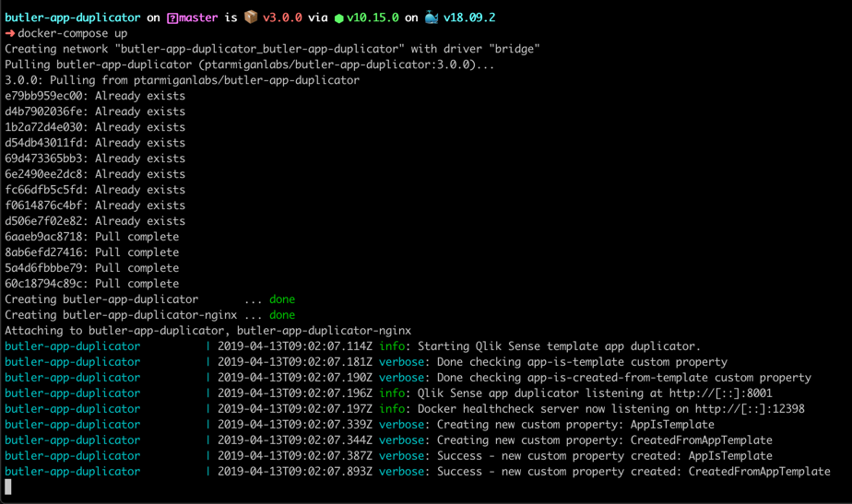Click timestamp '2019-04-13T09:02:07.114Z'
This screenshot has width=852, height=504.
295,346
